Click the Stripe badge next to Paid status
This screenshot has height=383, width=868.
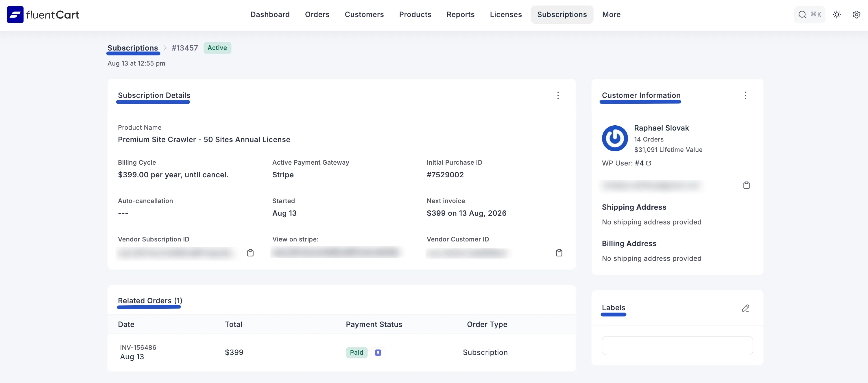click(x=378, y=352)
